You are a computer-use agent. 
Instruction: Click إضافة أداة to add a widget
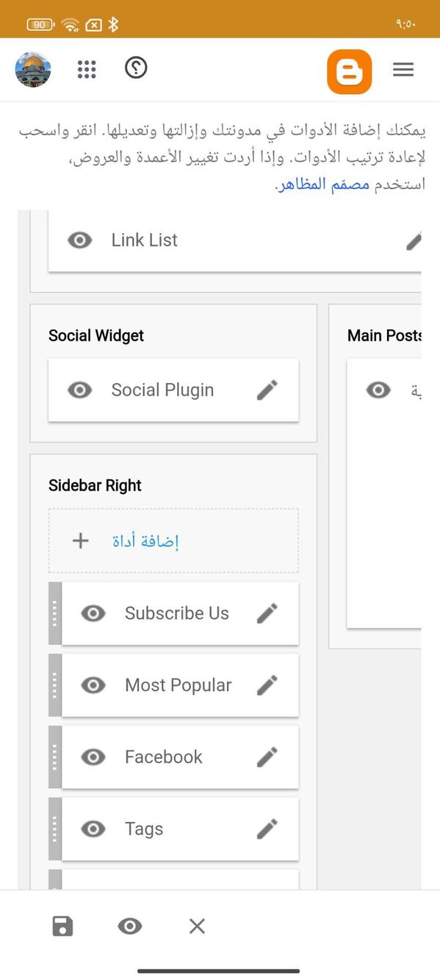click(x=145, y=540)
